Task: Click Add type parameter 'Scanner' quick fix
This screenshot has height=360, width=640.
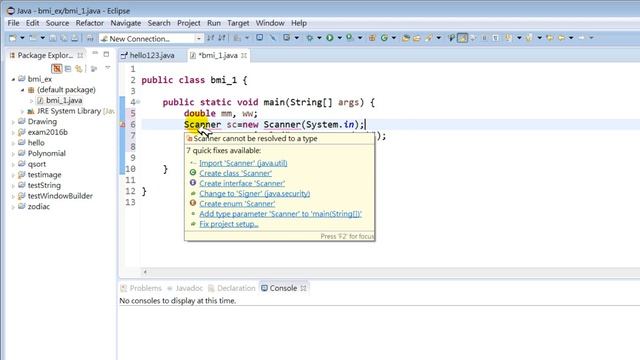Action: click(280, 214)
